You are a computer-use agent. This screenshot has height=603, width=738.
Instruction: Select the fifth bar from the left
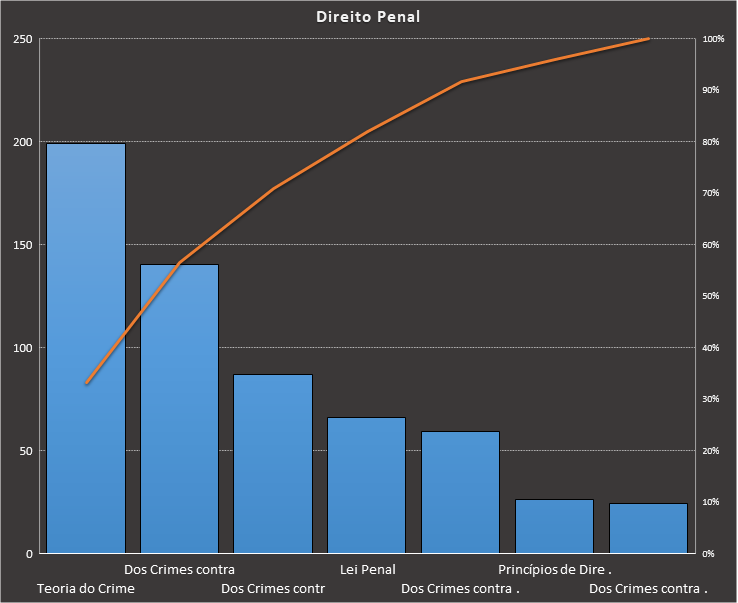(x=460, y=492)
